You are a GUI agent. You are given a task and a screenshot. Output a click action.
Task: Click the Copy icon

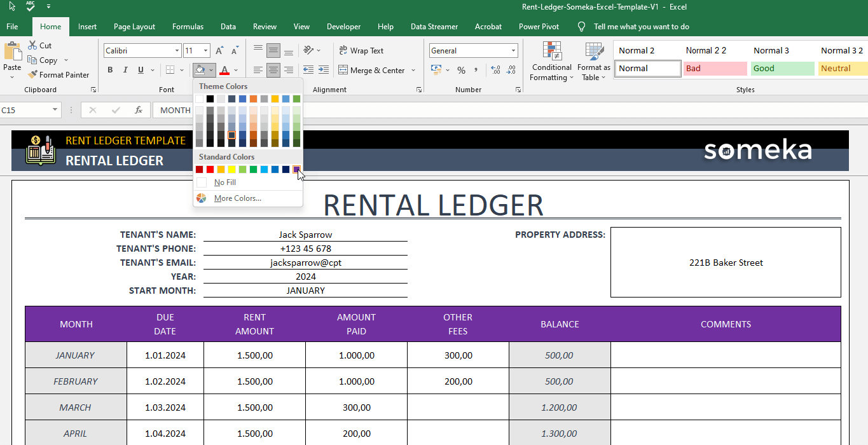coord(32,60)
